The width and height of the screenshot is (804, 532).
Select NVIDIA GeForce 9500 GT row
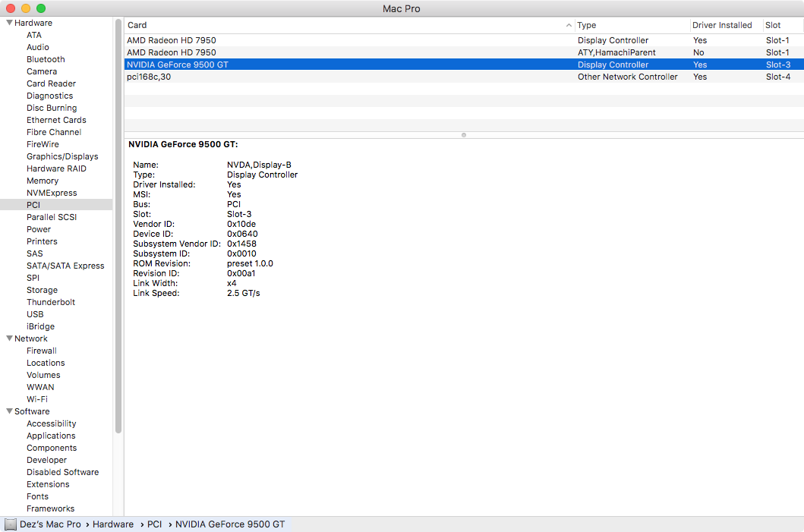coord(464,65)
